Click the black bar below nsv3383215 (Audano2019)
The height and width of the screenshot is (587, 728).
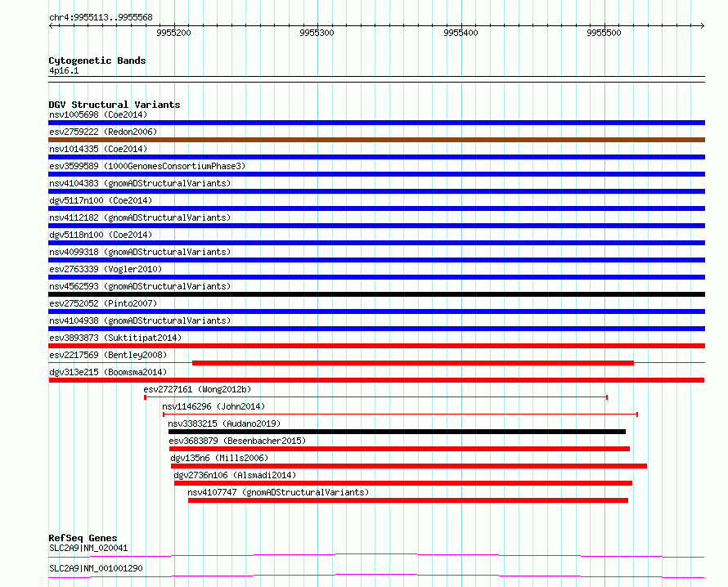(397, 432)
